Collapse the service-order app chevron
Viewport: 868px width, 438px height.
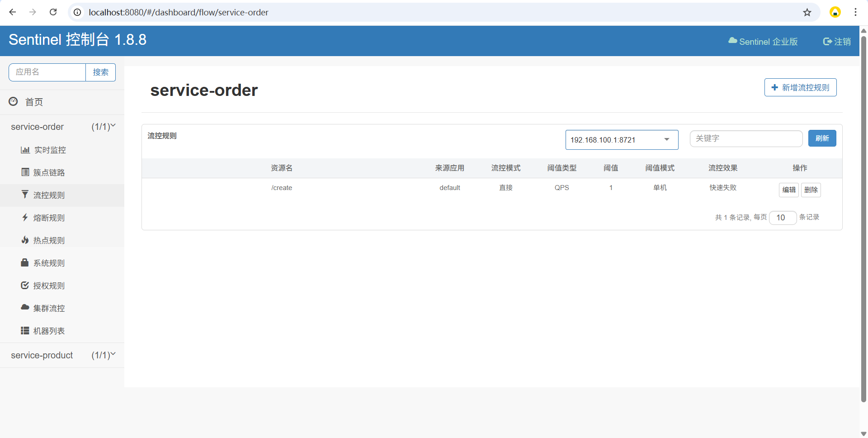(x=113, y=126)
